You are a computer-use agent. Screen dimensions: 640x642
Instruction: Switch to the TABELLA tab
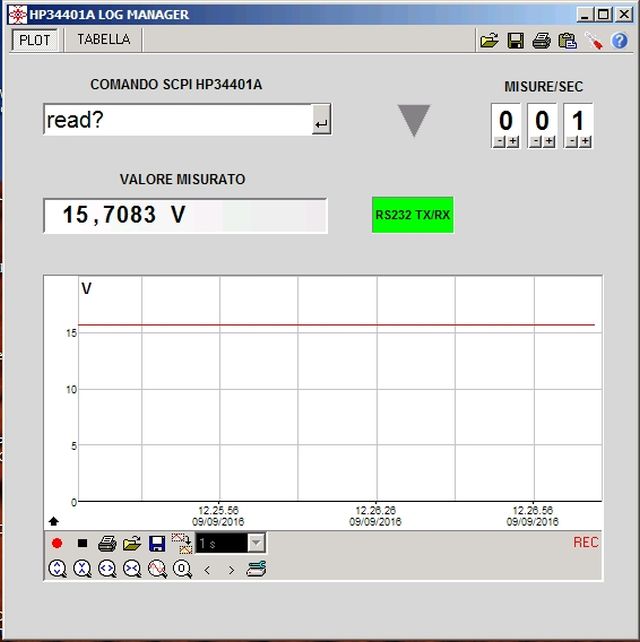click(104, 40)
